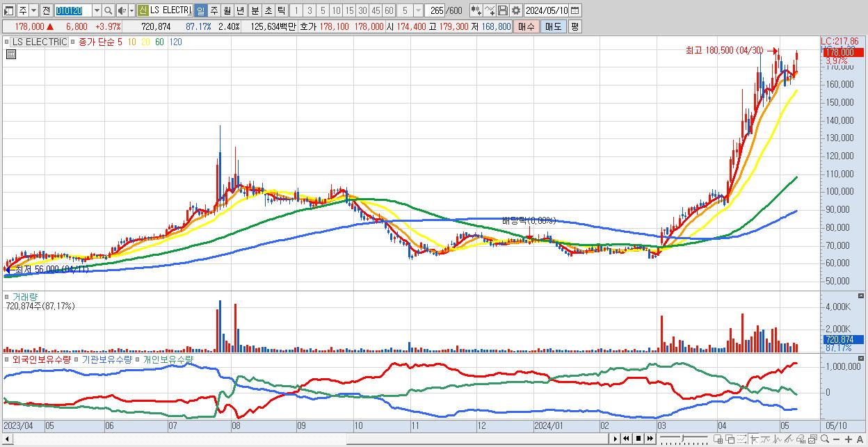Image resolution: width=868 pixels, height=447 pixels.
Task: Click the fast-forward button in replay controls
Action: (x=650, y=439)
